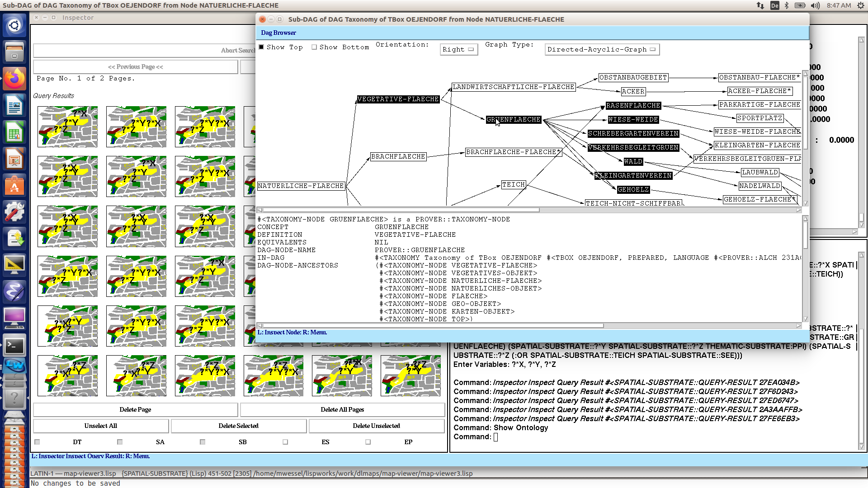Screen dimensions: 868x488
Task: Click Previous Page button in Inspector
Action: coord(135,66)
